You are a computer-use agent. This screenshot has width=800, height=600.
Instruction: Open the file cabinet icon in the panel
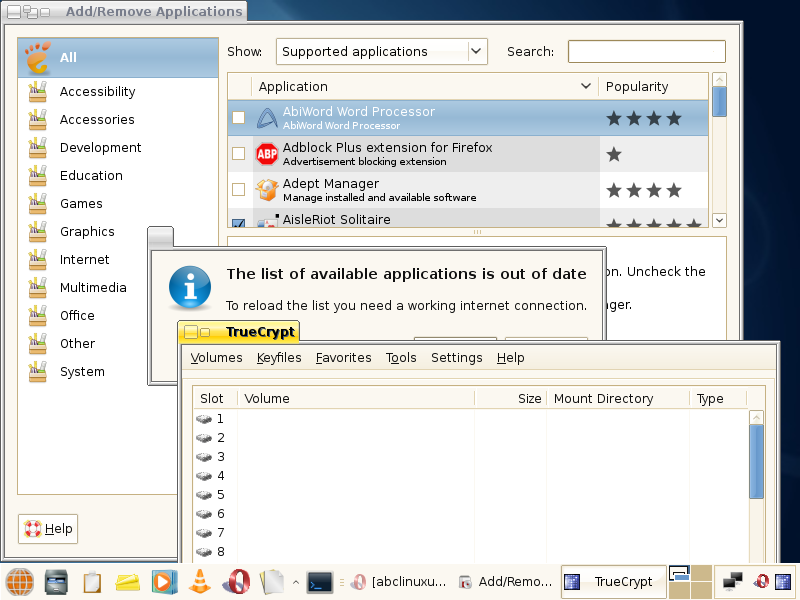coord(56,582)
